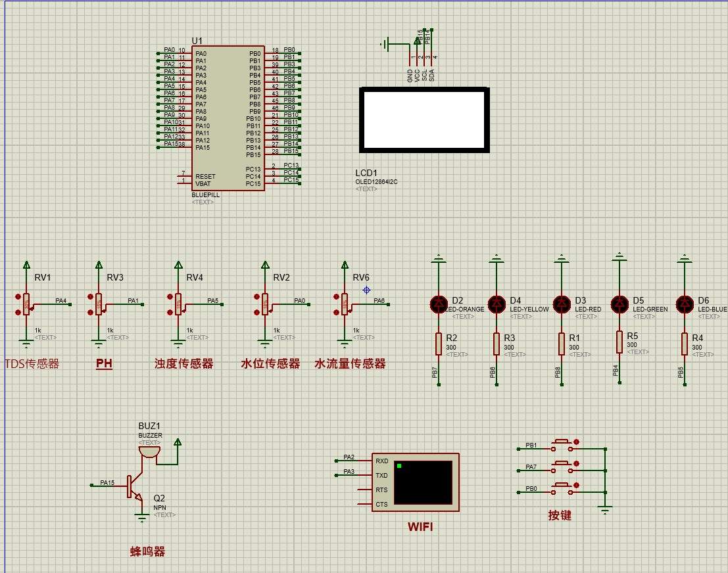The height and width of the screenshot is (573, 728).
Task: Click the "TDS传感器" label
Action: (32, 364)
